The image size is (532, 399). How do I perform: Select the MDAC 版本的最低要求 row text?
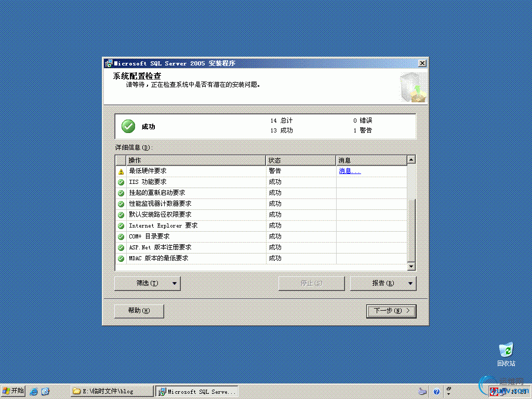click(x=158, y=258)
